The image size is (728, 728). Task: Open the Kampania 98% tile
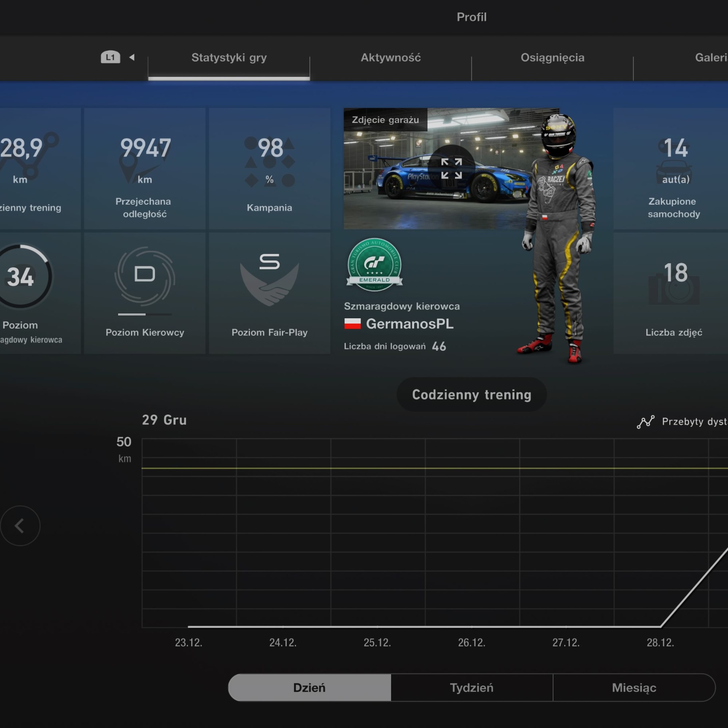269,169
